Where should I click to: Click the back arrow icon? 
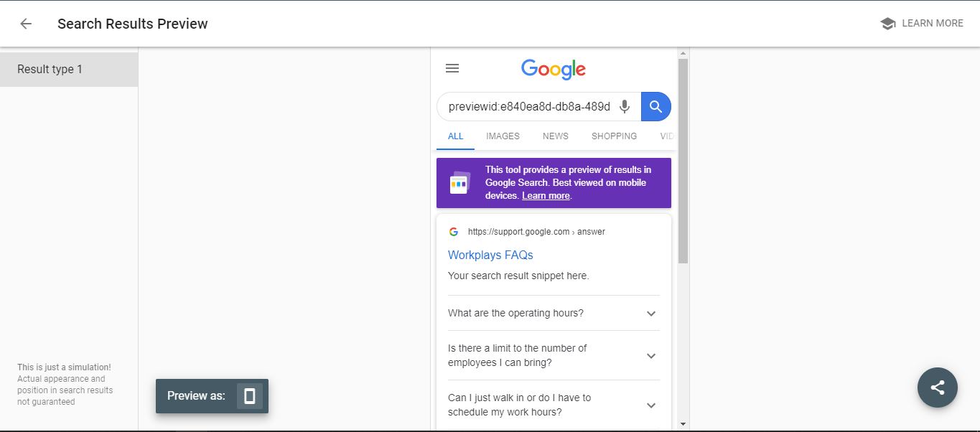pyautogui.click(x=26, y=24)
